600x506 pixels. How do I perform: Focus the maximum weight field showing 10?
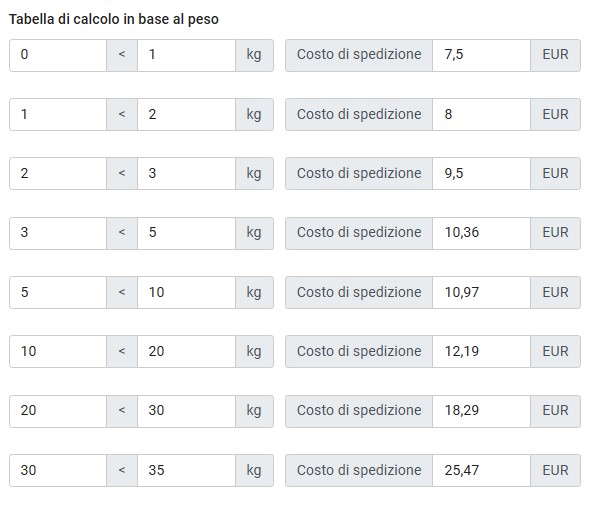tap(186, 292)
